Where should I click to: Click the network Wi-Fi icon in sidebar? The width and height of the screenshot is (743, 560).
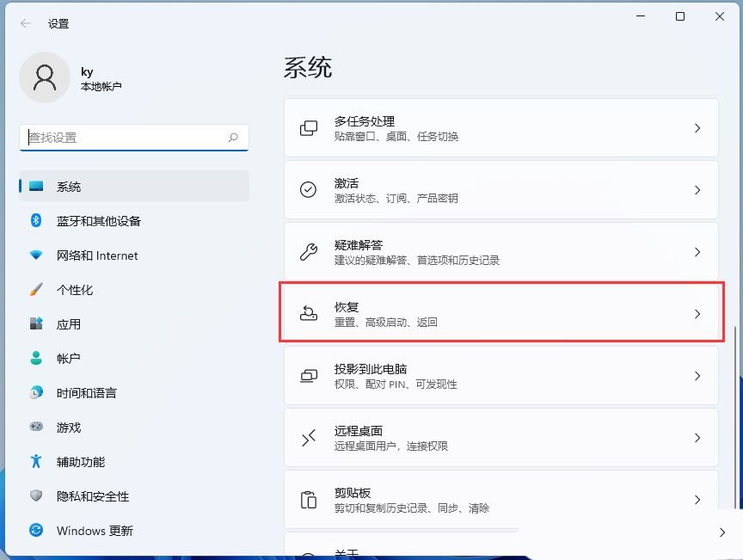coord(36,255)
